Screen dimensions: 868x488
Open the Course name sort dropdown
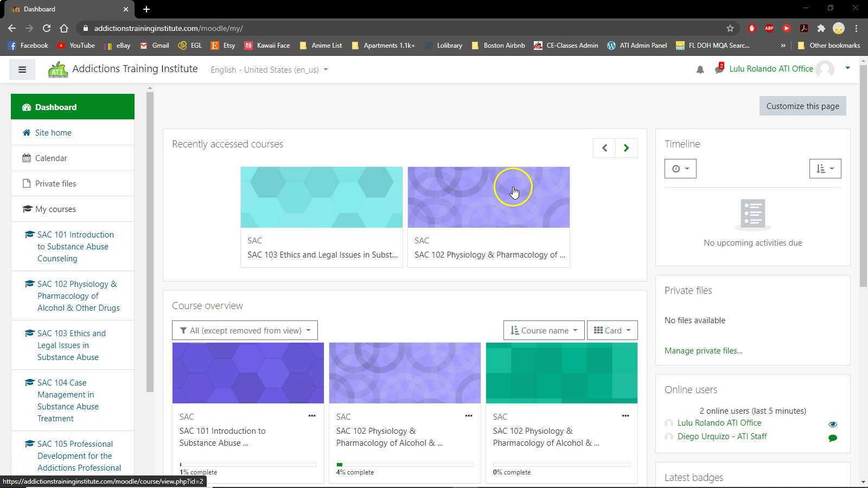[x=543, y=330]
